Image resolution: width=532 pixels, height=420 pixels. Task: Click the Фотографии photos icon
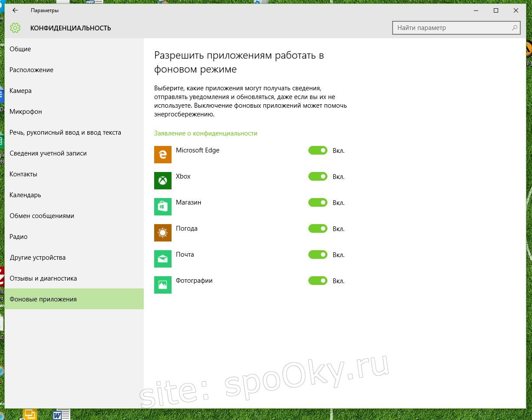(x=163, y=285)
